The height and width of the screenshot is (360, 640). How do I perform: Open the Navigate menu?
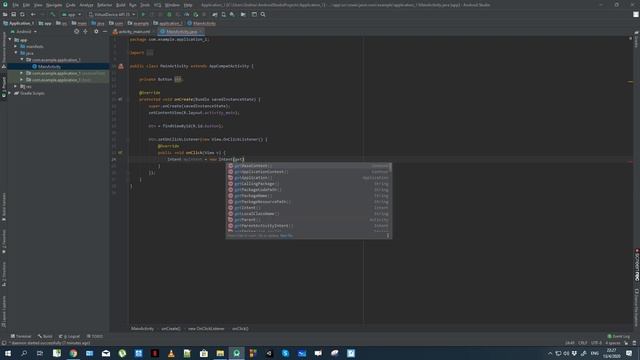click(54, 5)
